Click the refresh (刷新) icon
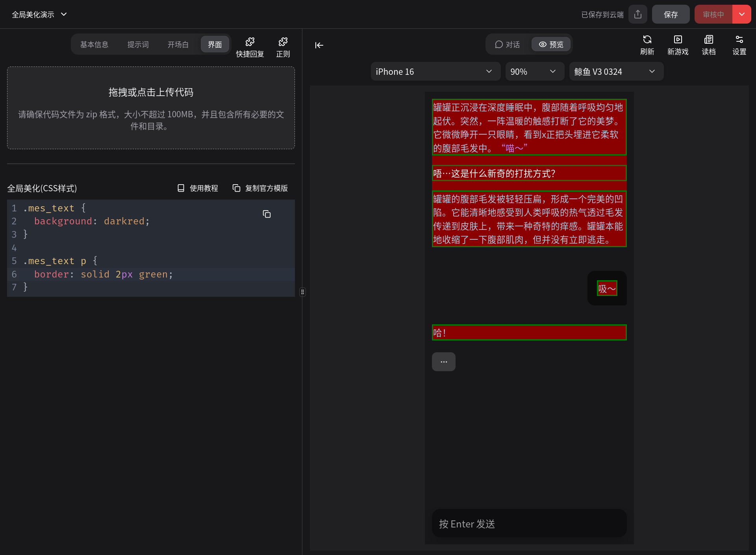756x555 pixels. pyautogui.click(x=647, y=45)
